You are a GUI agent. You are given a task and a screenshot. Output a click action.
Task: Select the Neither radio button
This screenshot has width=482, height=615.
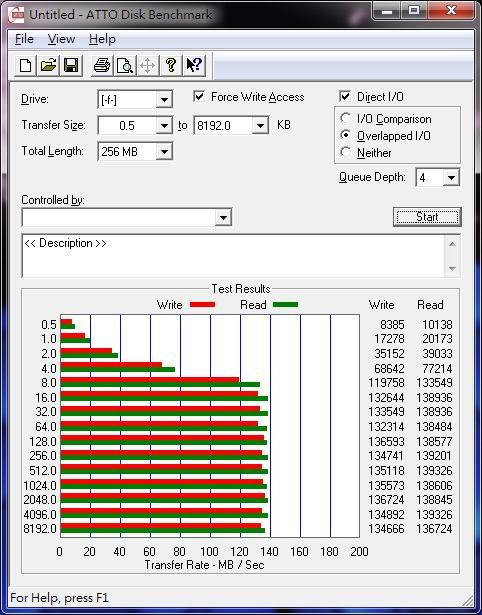click(346, 152)
